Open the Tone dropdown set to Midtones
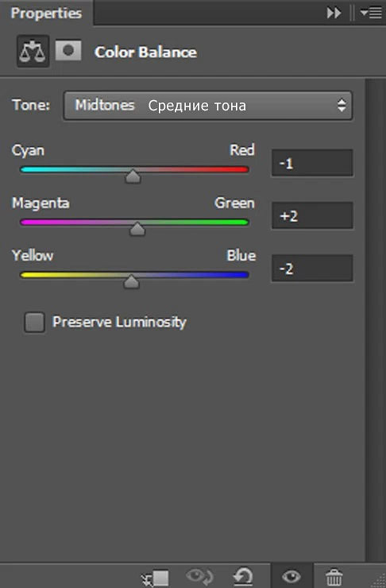Image resolution: width=386 pixels, height=588 pixels. click(208, 106)
